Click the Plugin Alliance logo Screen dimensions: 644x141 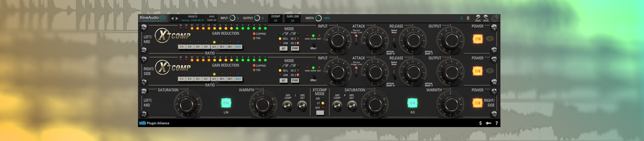[x=154, y=123]
